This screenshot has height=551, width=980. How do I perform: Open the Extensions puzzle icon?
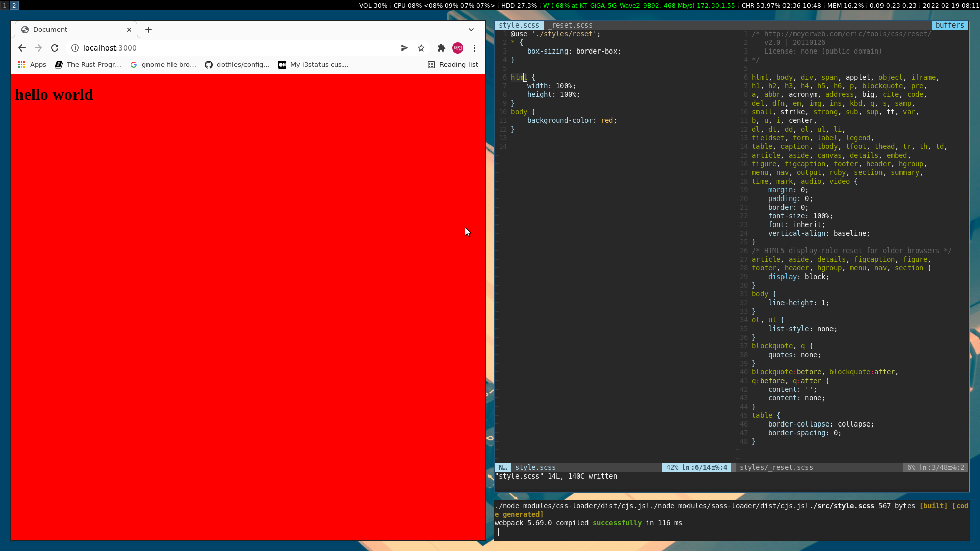point(442,48)
